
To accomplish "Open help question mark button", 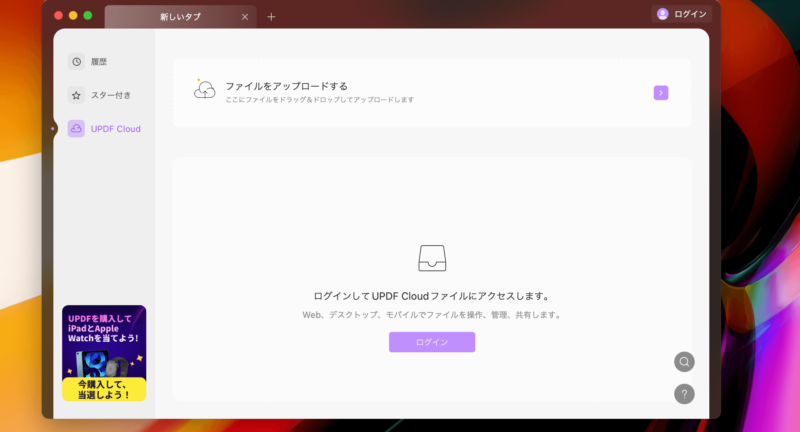I will click(x=684, y=394).
